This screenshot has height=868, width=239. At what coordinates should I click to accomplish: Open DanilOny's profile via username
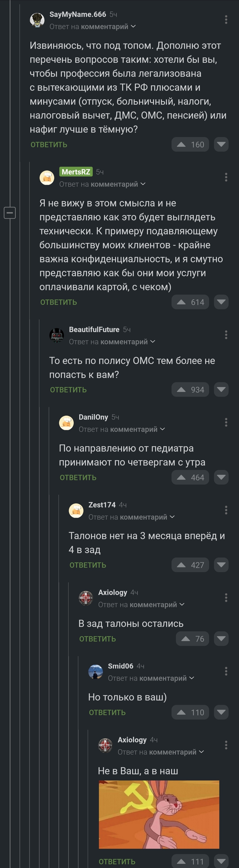pyautogui.click(x=93, y=417)
